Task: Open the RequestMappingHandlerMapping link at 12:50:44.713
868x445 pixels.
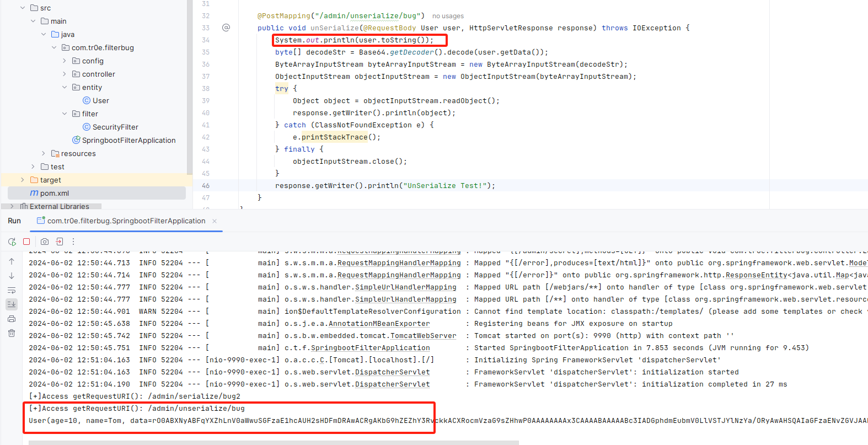Action: coord(399,263)
